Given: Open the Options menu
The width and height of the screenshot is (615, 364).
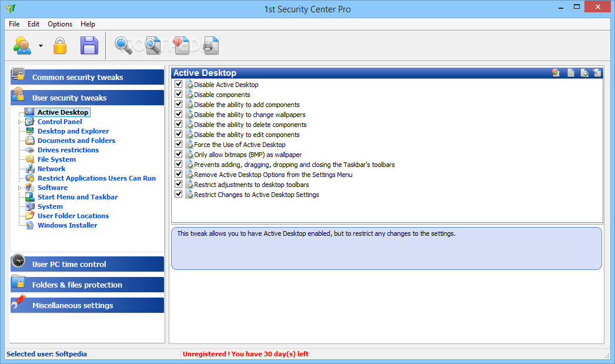Looking at the screenshot, I should 60,24.
